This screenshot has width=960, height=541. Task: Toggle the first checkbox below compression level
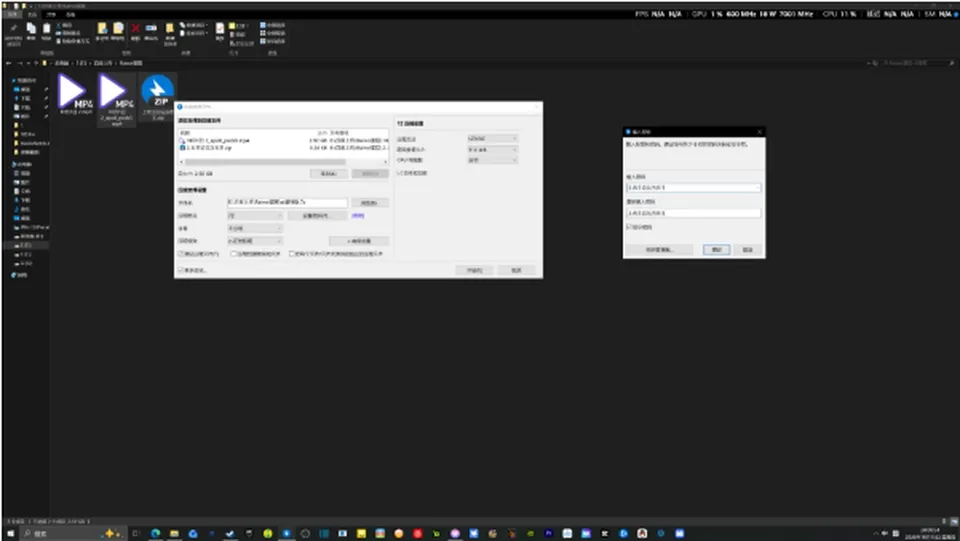click(x=181, y=253)
